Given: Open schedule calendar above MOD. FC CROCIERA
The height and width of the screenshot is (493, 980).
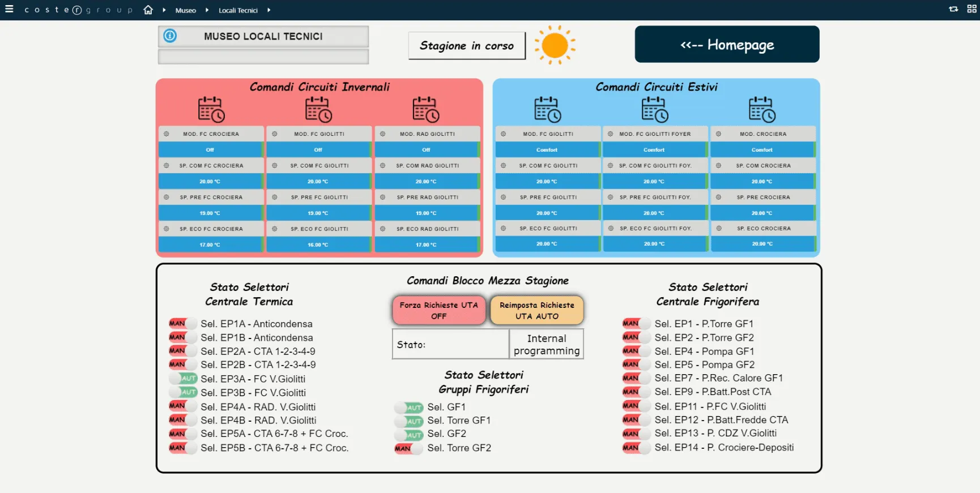Looking at the screenshot, I should 211,109.
